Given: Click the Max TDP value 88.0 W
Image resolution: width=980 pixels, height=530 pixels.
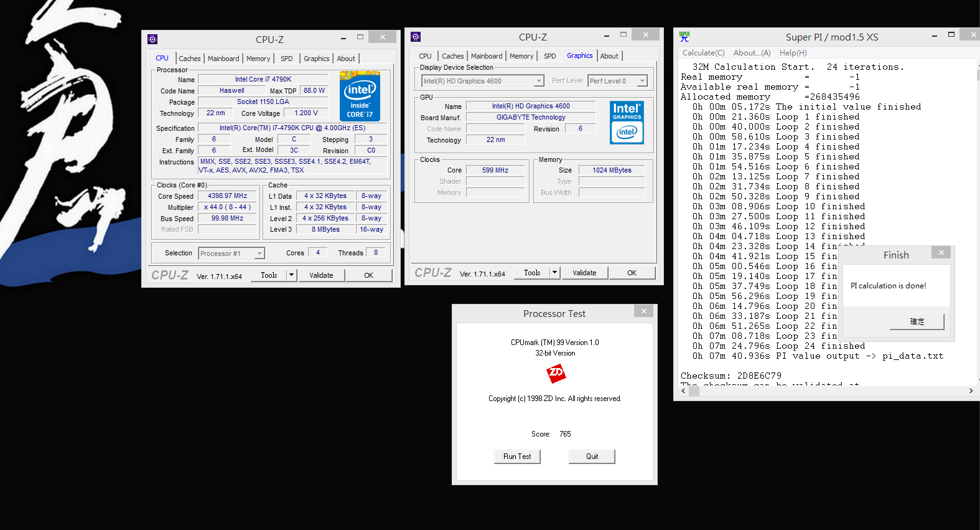Looking at the screenshot, I should [x=314, y=91].
